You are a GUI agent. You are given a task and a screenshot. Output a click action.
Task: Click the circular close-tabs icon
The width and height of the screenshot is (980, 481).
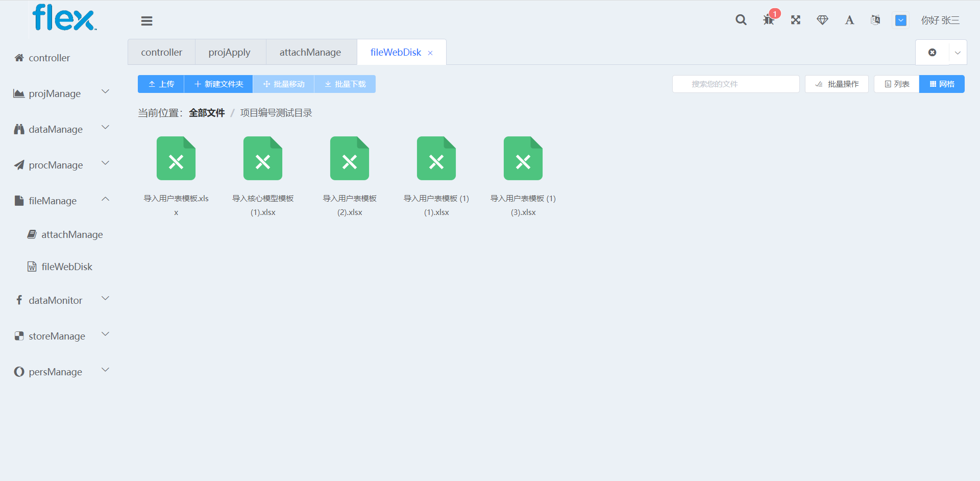coord(932,53)
